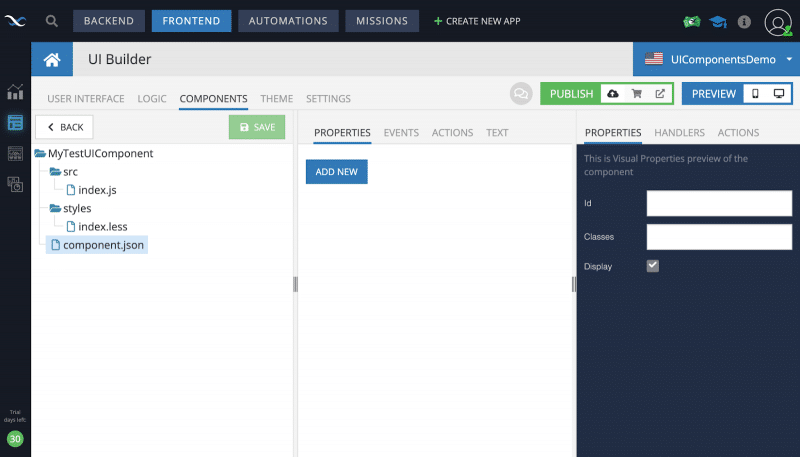Click the component.json file icon
This screenshot has height=457, width=800.
pos(56,245)
